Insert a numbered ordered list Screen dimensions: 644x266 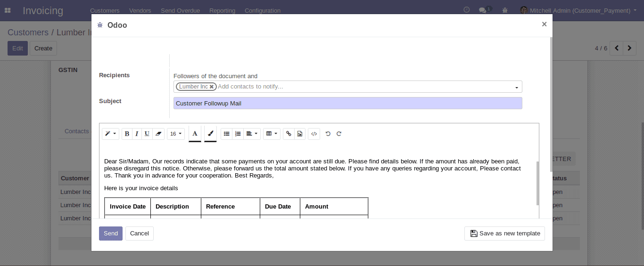[238, 134]
